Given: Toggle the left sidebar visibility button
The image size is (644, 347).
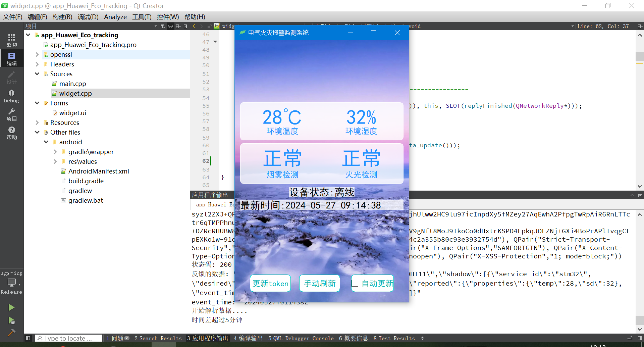Looking at the screenshot, I should coord(28,338).
